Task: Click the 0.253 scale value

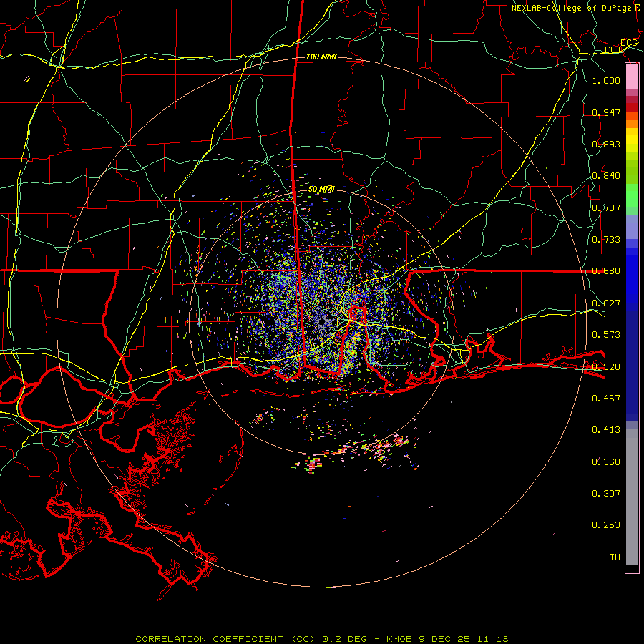Action: [606, 525]
